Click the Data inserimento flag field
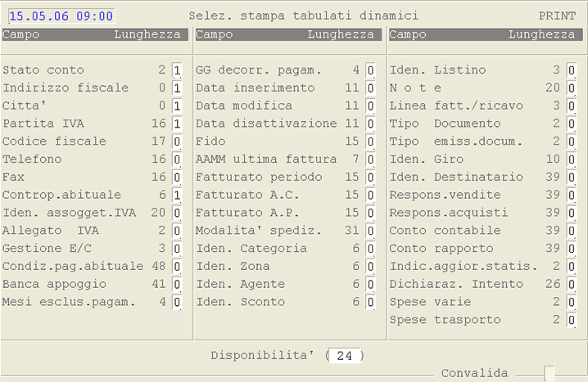 [370, 88]
